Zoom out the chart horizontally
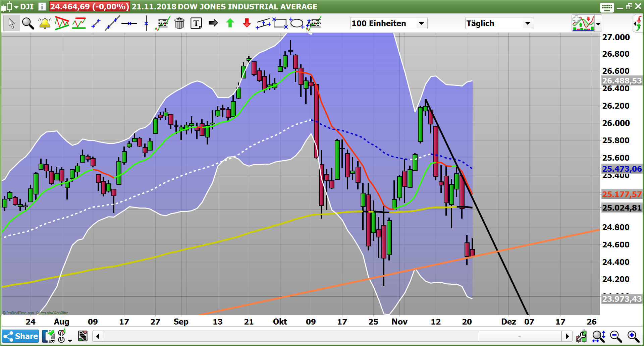The width and height of the screenshot is (644, 346). click(x=616, y=336)
